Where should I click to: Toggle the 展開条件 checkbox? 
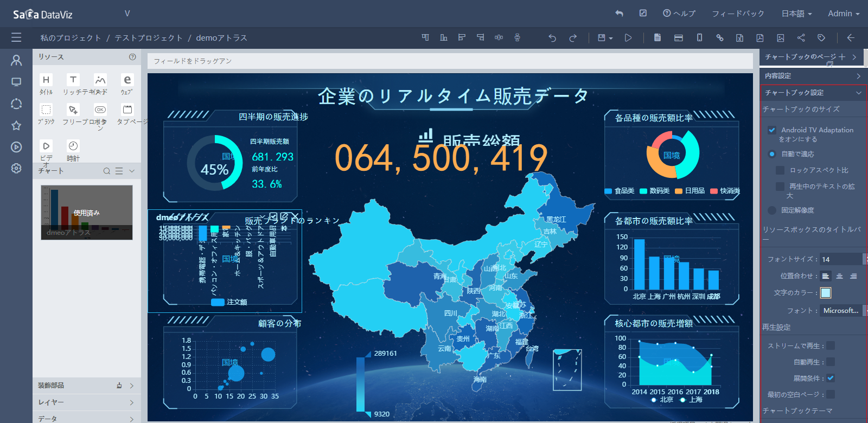(x=831, y=378)
